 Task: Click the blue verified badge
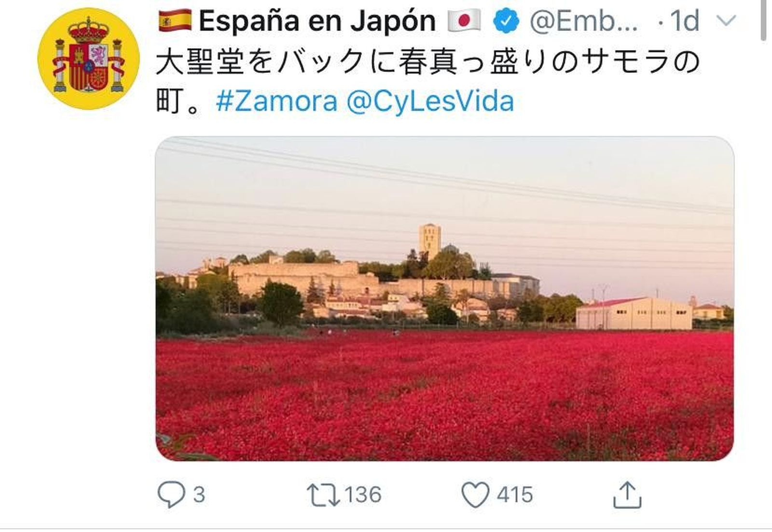[506, 21]
